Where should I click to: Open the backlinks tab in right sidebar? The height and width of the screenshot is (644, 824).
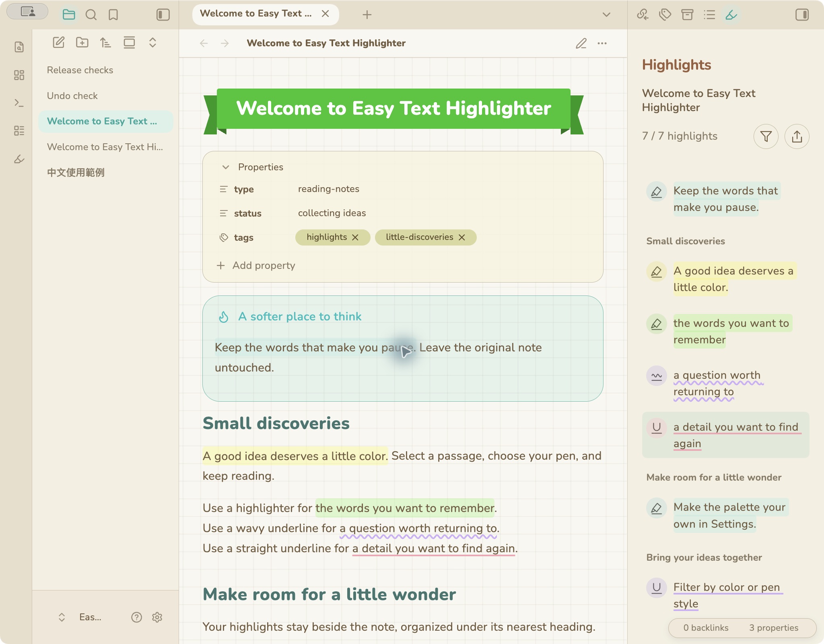643,15
